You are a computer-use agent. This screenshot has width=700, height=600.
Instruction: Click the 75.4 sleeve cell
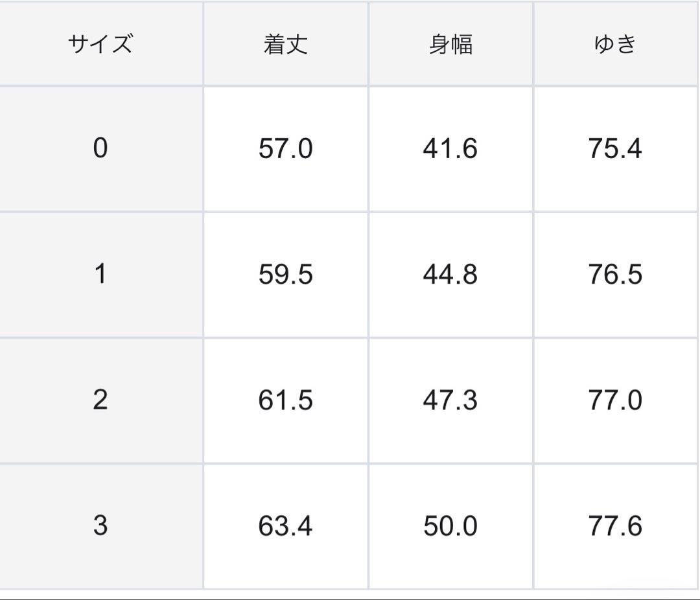615,149
